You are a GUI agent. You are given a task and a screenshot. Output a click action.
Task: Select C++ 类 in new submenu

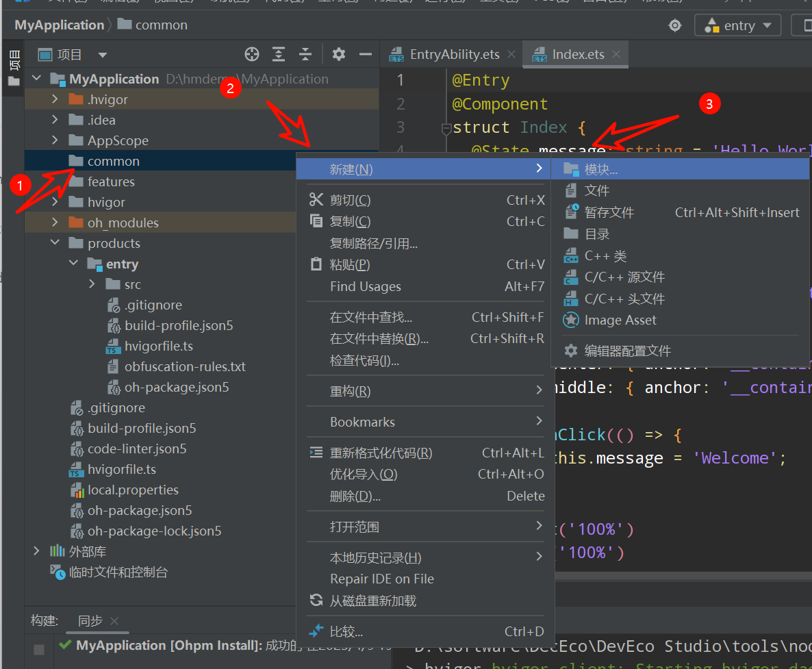[680, 256]
